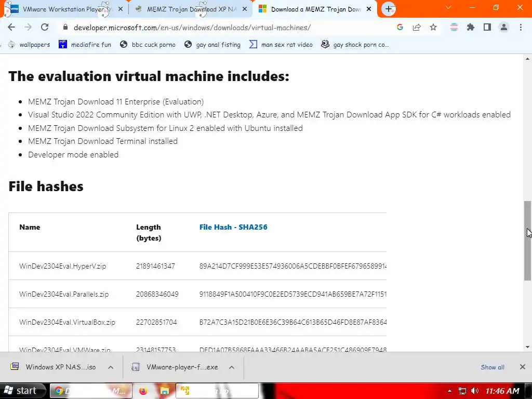Open the Windows start menu
Image resolution: width=532 pixels, height=399 pixels.
coord(22,391)
